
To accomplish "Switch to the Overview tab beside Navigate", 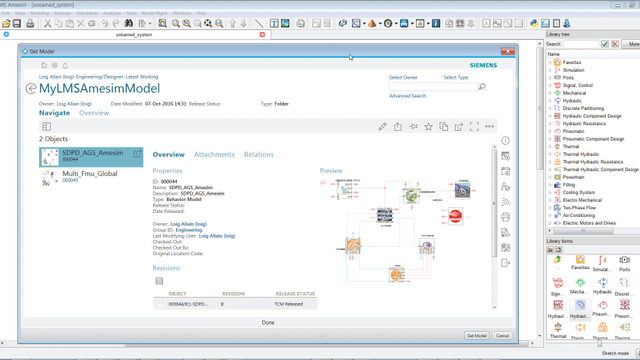I will click(x=94, y=113).
